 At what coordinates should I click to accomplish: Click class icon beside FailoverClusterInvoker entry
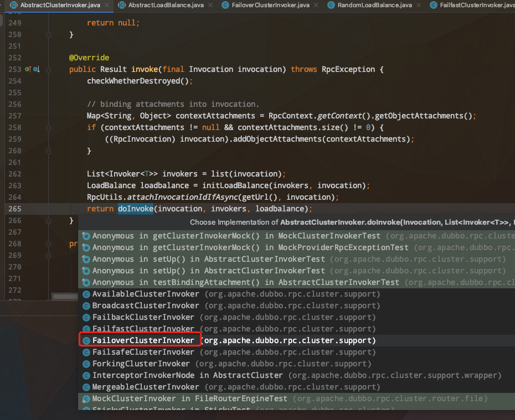coord(86,341)
